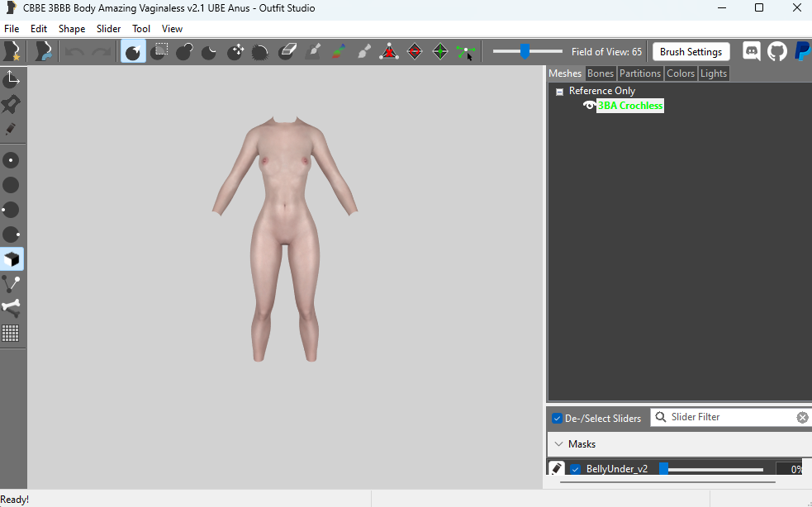Switch to the Lights tab
The height and width of the screenshot is (507, 812).
coord(714,73)
